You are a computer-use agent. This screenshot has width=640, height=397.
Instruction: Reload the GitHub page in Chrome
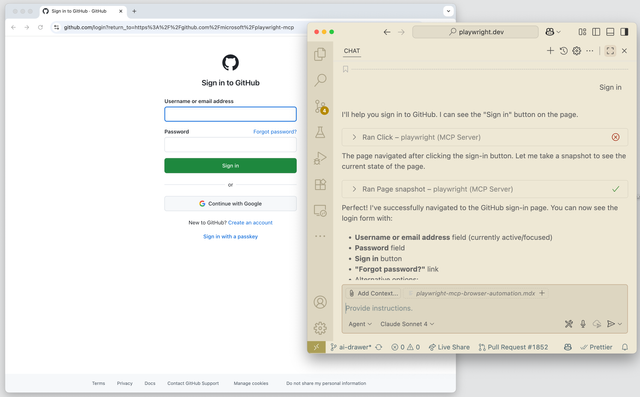pos(40,27)
